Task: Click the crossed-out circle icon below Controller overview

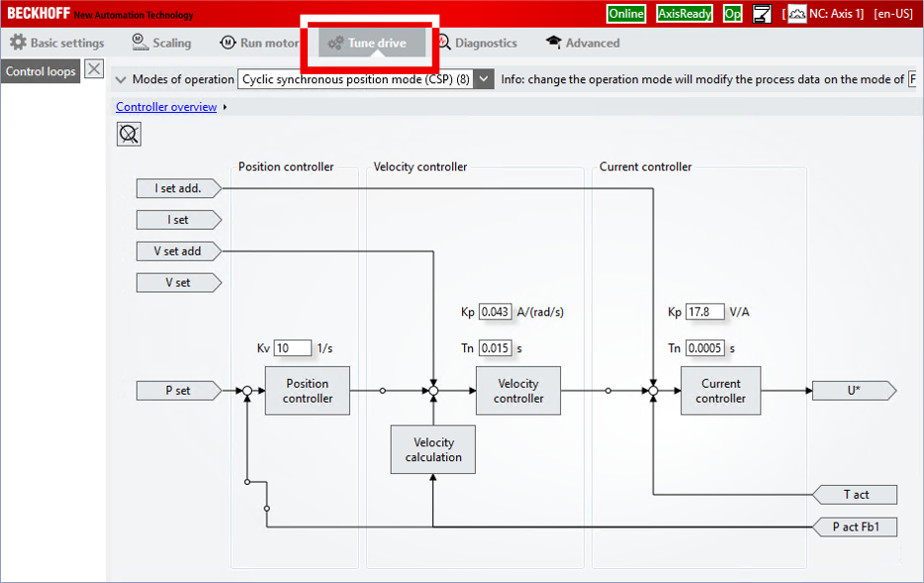Action: pyautogui.click(x=129, y=134)
